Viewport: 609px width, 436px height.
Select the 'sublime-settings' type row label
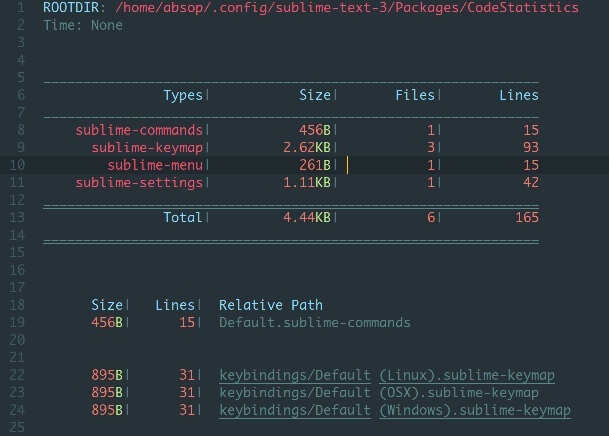point(139,182)
